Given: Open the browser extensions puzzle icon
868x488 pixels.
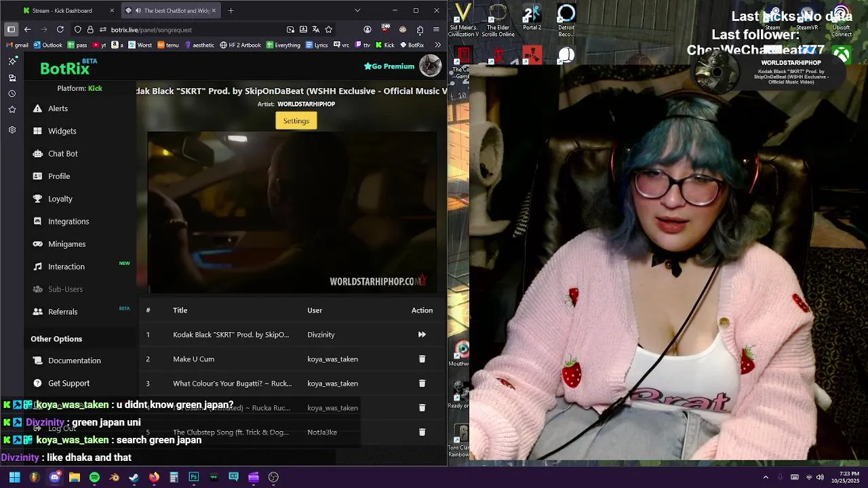Looking at the screenshot, I should click(x=420, y=29).
